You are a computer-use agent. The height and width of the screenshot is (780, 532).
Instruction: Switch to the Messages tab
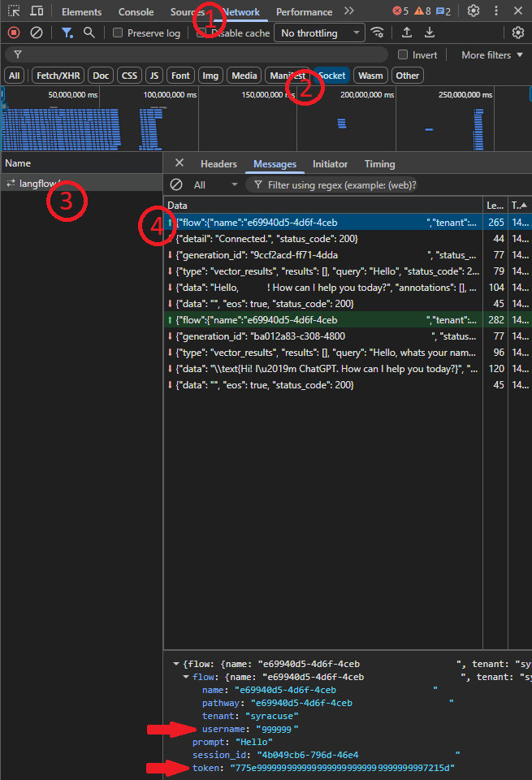275,163
